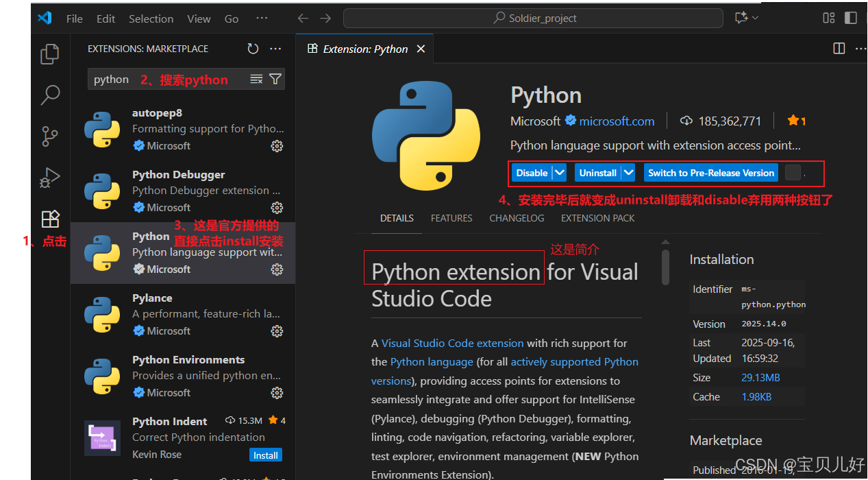868x480 pixels.
Task: Open the Explorer view in activity bar
Action: 50,54
